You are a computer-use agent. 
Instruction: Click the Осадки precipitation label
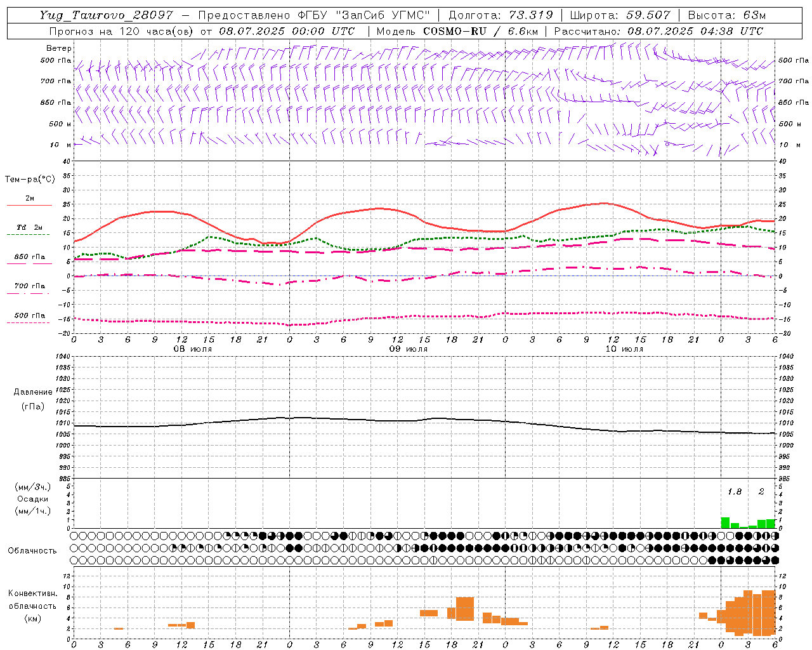click(x=32, y=499)
